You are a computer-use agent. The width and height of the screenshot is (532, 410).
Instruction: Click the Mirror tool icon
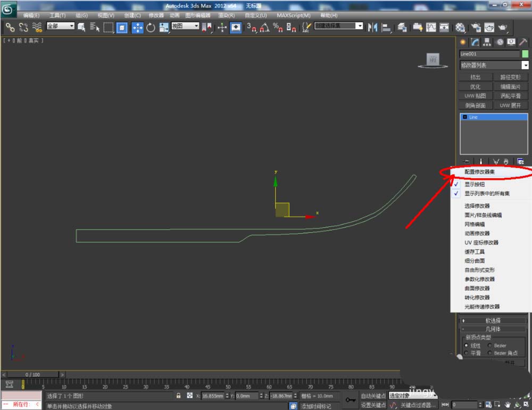click(373, 27)
